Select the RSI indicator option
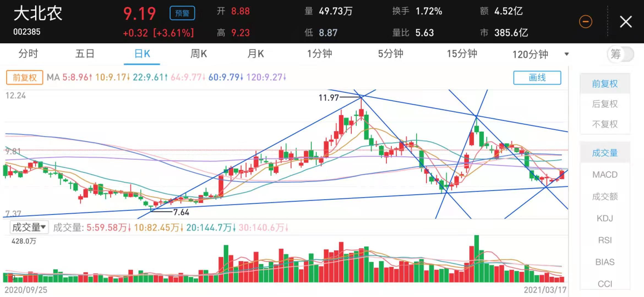This screenshot has height=297, width=644. pyautogui.click(x=605, y=240)
